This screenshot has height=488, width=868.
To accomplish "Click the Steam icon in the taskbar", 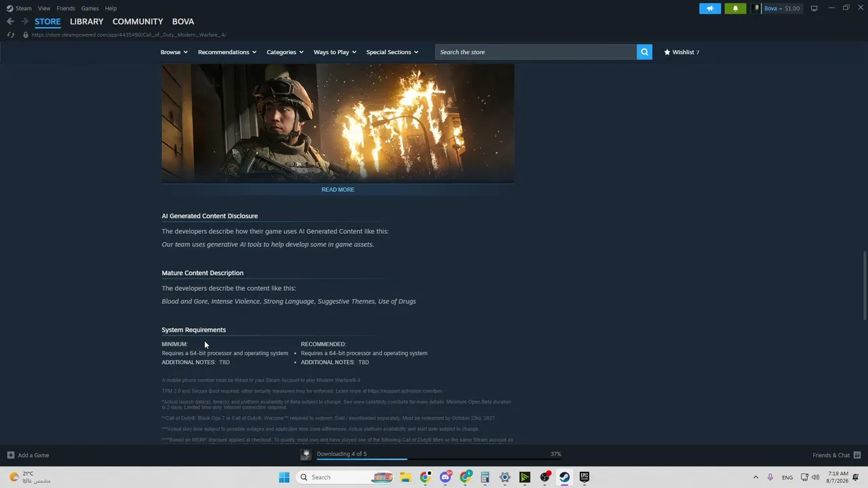I will (564, 477).
